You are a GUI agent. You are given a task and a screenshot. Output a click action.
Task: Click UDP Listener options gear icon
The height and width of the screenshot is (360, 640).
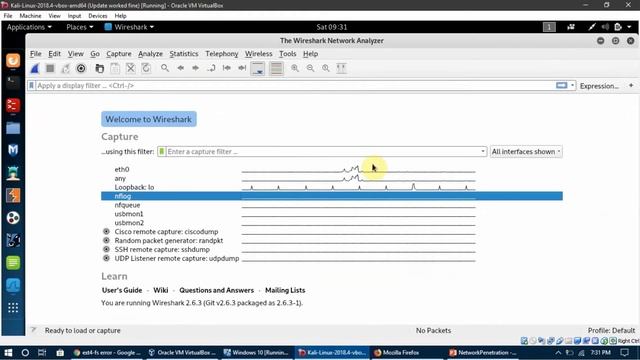[107, 258]
